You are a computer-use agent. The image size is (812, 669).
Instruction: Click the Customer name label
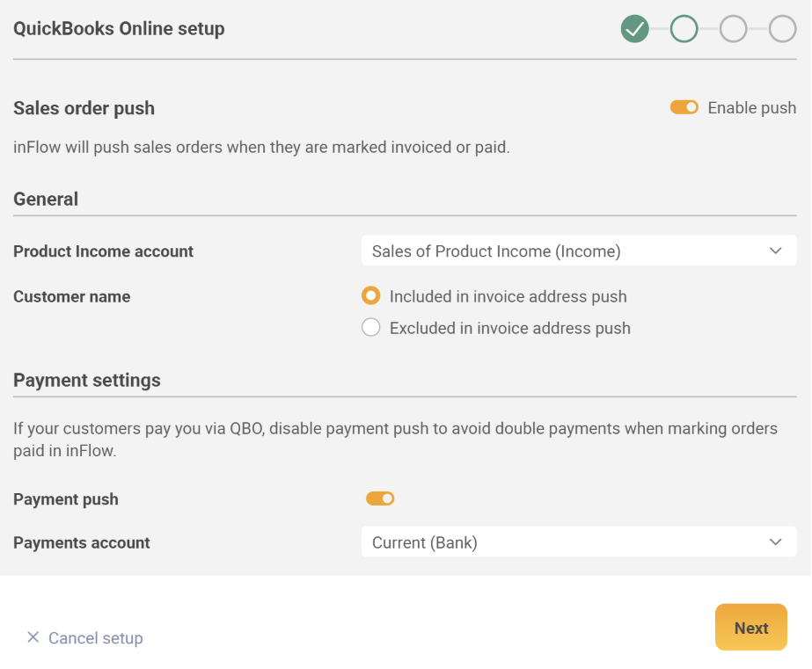[x=72, y=296]
